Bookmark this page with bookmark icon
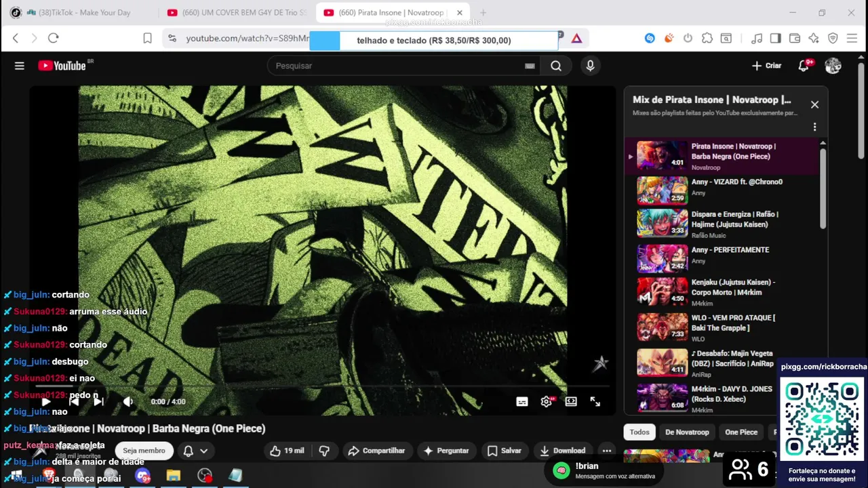Screen dimensions: 868x488 click(147, 39)
